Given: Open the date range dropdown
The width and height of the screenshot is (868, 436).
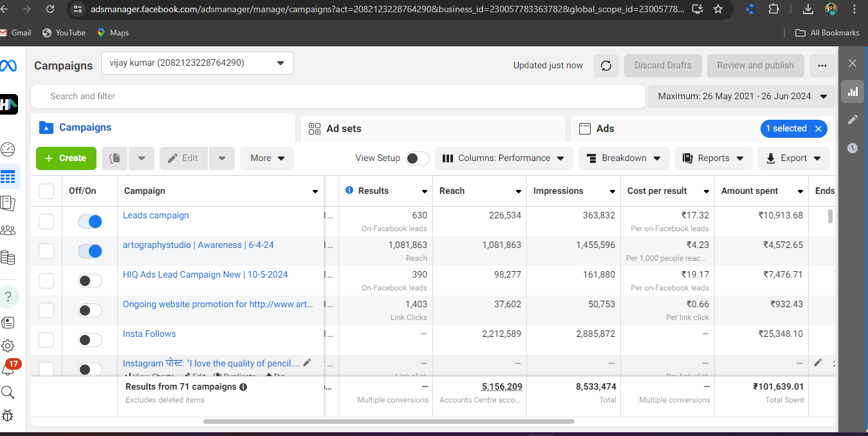Looking at the screenshot, I should pyautogui.click(x=741, y=97).
